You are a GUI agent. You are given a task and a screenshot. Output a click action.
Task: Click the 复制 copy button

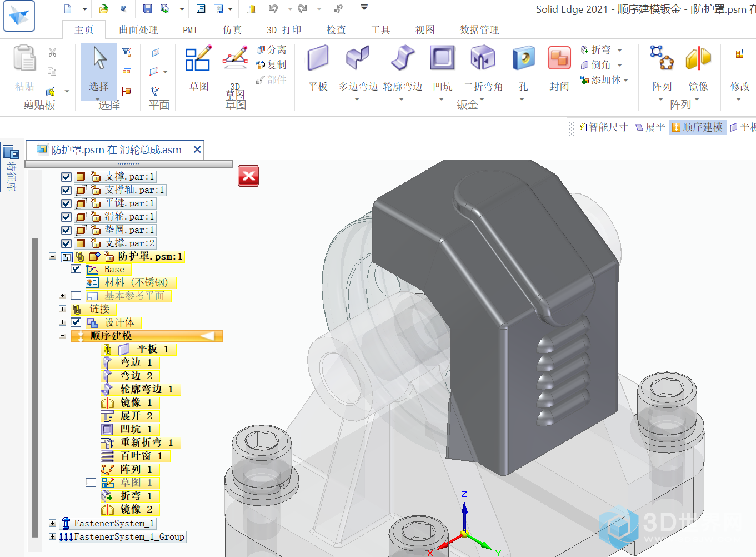(x=271, y=65)
